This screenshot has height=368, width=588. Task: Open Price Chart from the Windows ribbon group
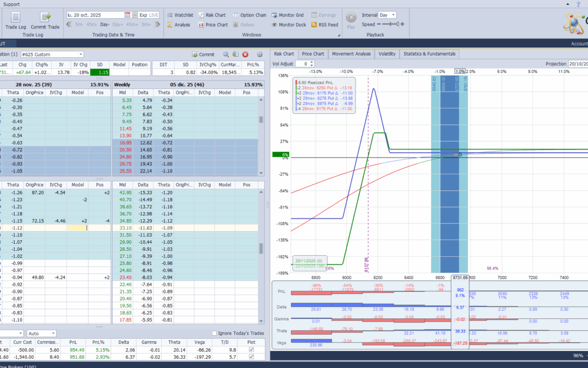click(213, 25)
